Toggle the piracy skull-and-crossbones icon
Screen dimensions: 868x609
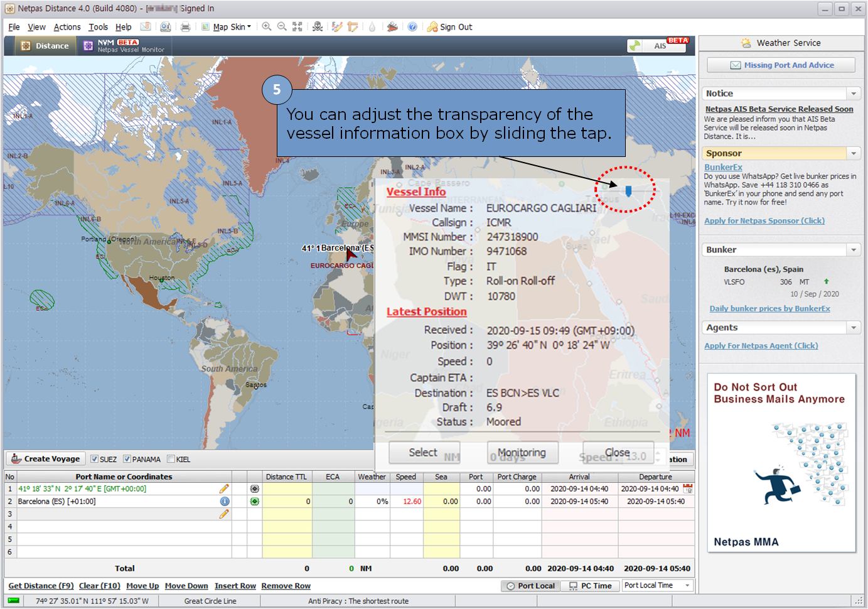click(318, 26)
